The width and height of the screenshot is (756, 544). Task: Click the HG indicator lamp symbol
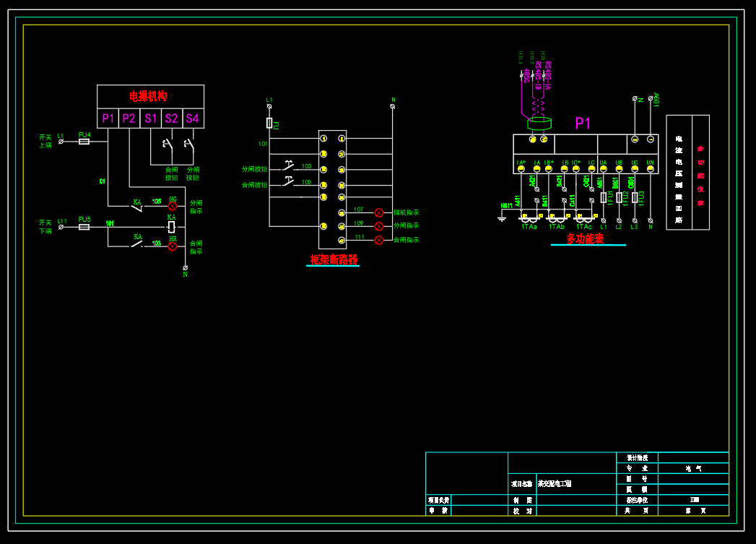pyautogui.click(x=172, y=207)
